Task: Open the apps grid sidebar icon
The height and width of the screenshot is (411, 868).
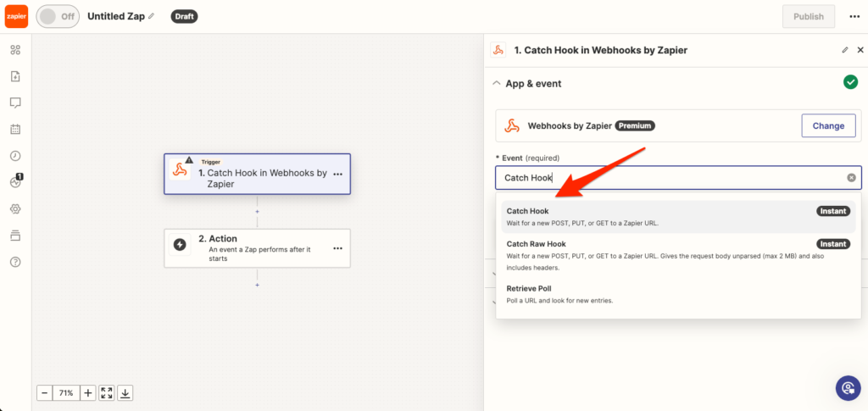Action: pyautogui.click(x=15, y=50)
